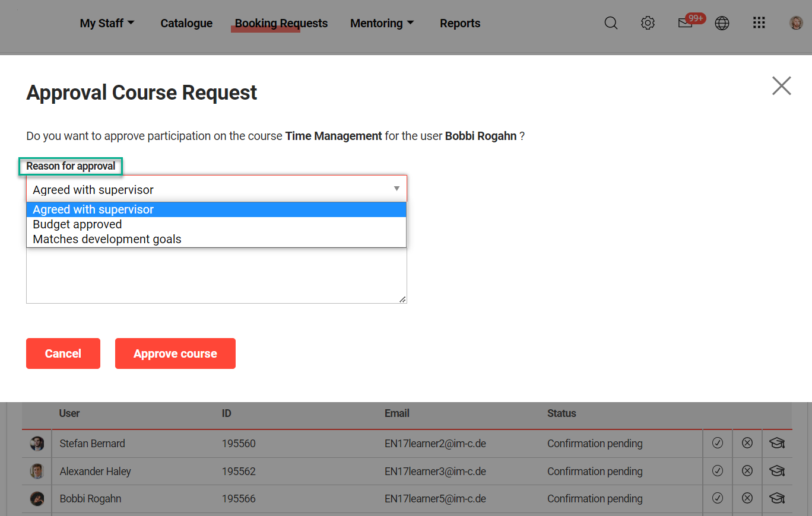Image resolution: width=812 pixels, height=516 pixels.
Task: Expand the Mentoring menu
Action: [x=382, y=23]
